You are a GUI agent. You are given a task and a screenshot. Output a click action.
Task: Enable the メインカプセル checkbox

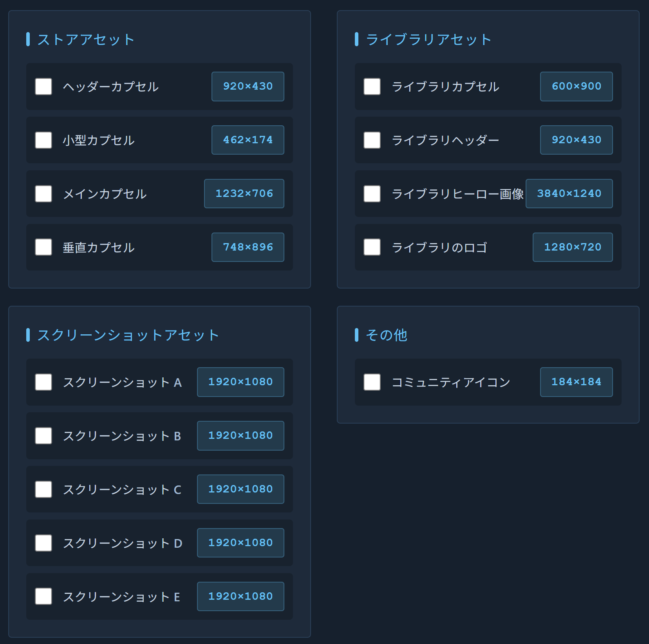43,194
